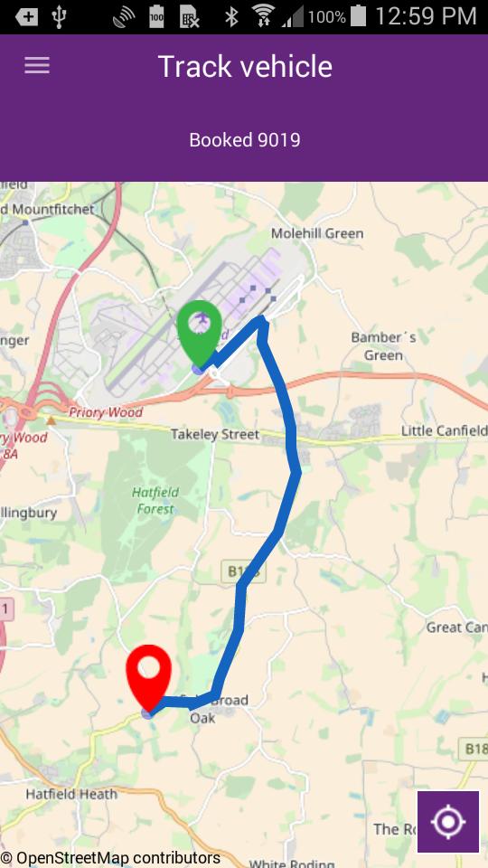This screenshot has height=868, width=488.
Task: Tap the Molehill Green place label
Action: [317, 233]
